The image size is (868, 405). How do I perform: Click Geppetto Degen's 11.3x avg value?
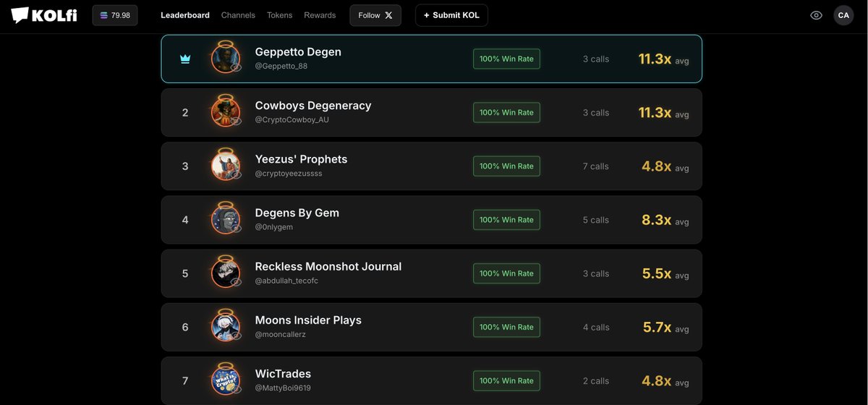[x=663, y=59]
